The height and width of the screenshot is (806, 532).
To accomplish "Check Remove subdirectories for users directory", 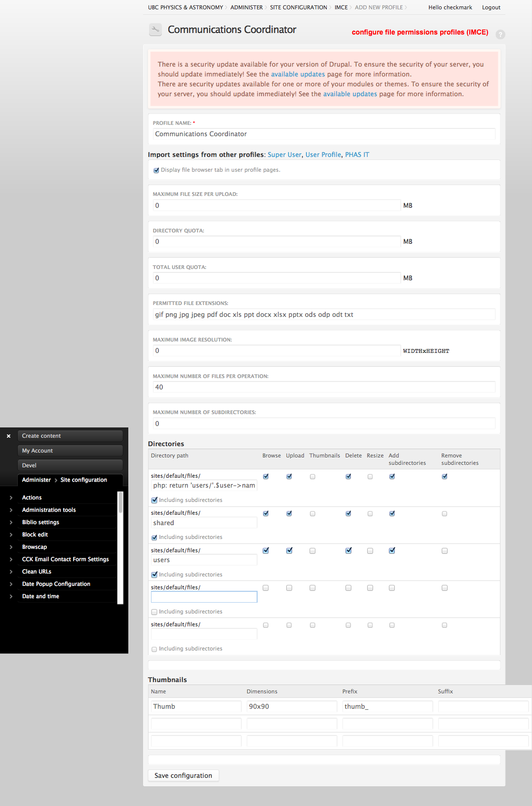I will (445, 551).
